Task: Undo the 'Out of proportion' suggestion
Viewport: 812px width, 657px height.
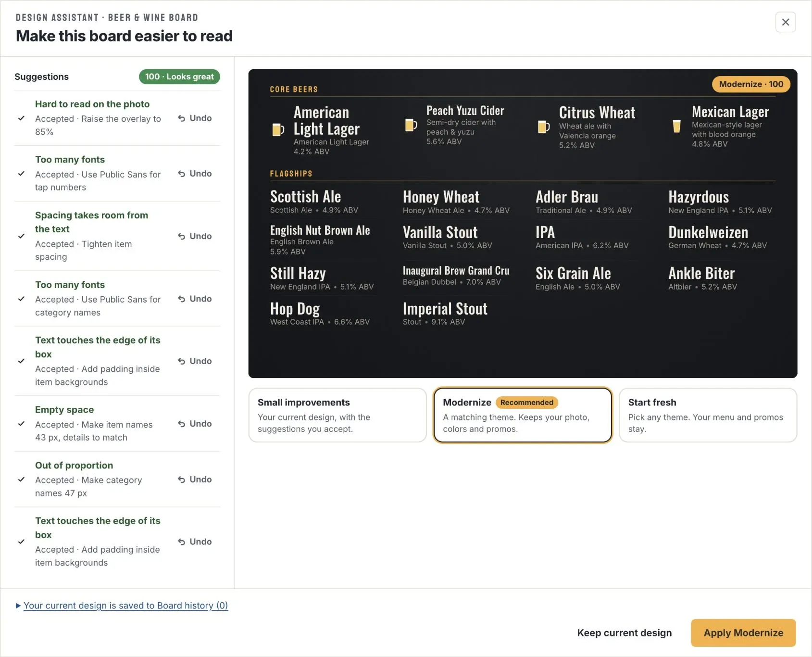Action: 195,480
